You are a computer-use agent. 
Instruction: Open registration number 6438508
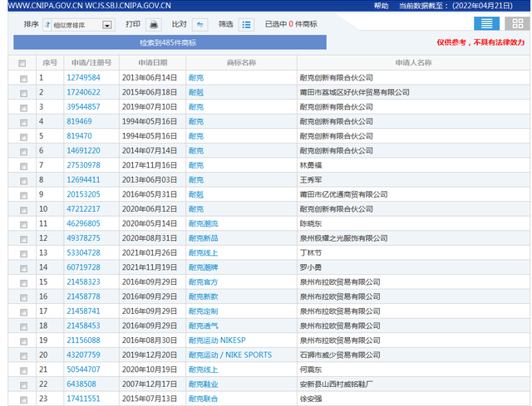[x=81, y=384]
